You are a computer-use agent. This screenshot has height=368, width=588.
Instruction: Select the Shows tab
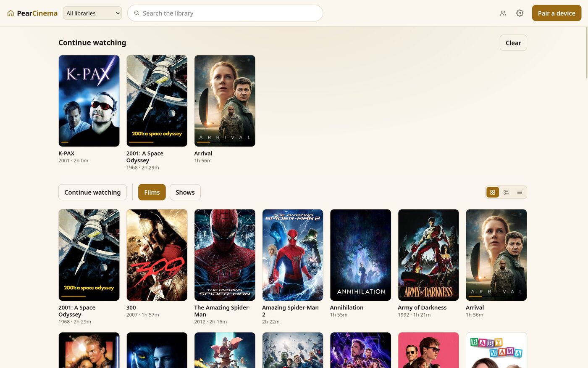pyautogui.click(x=185, y=192)
